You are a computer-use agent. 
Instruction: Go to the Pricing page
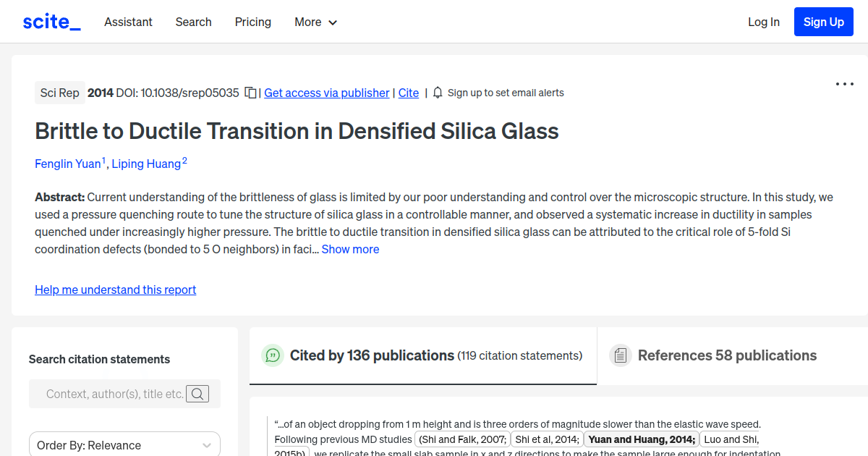click(x=252, y=22)
